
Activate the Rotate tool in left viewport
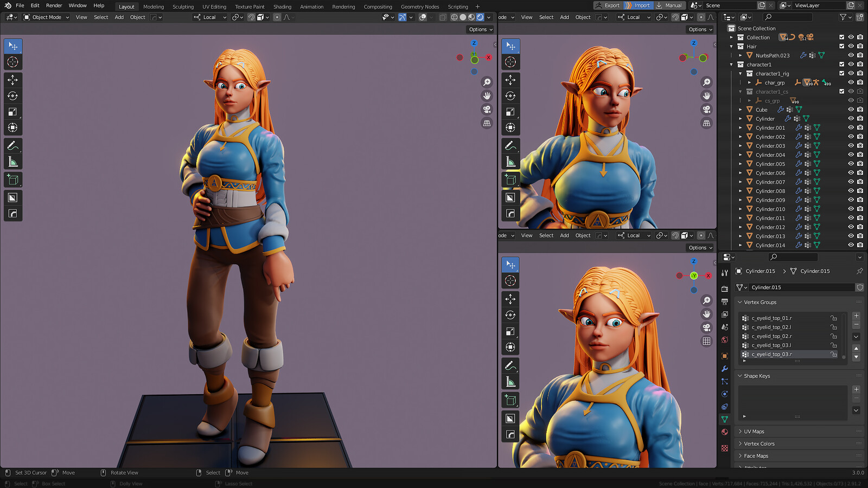12,96
